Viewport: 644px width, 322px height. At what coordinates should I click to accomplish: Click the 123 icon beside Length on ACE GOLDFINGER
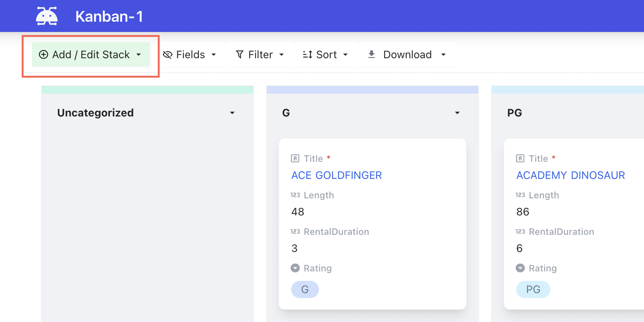pos(295,195)
